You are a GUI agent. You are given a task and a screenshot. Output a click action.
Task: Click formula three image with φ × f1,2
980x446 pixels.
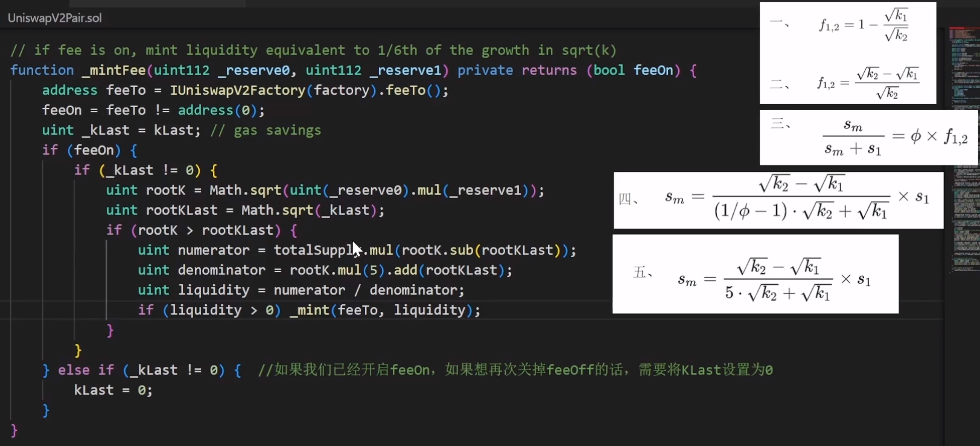868,137
